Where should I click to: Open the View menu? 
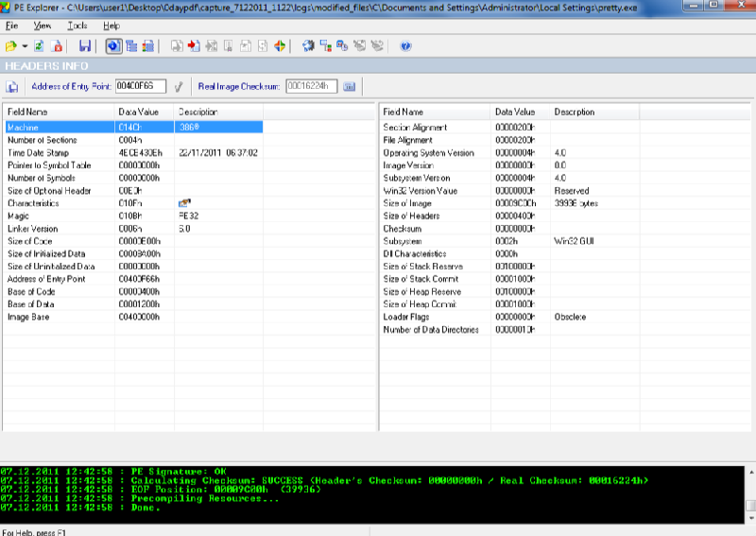click(x=43, y=26)
